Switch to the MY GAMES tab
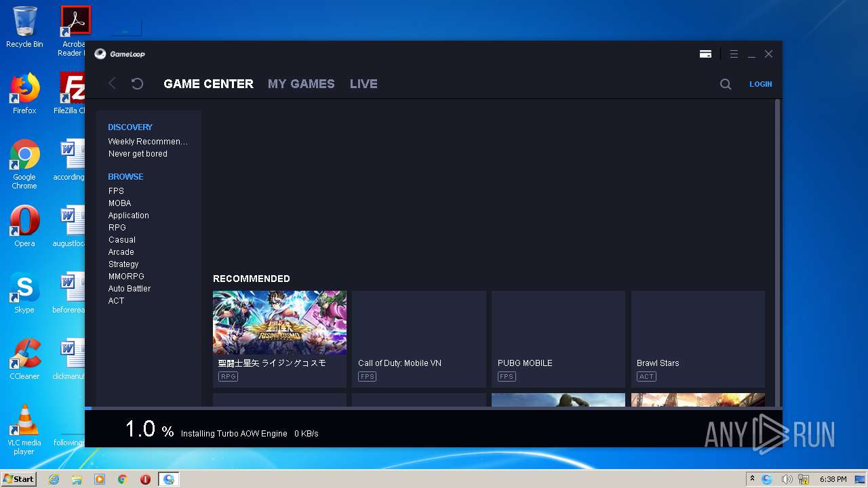 coord(301,84)
